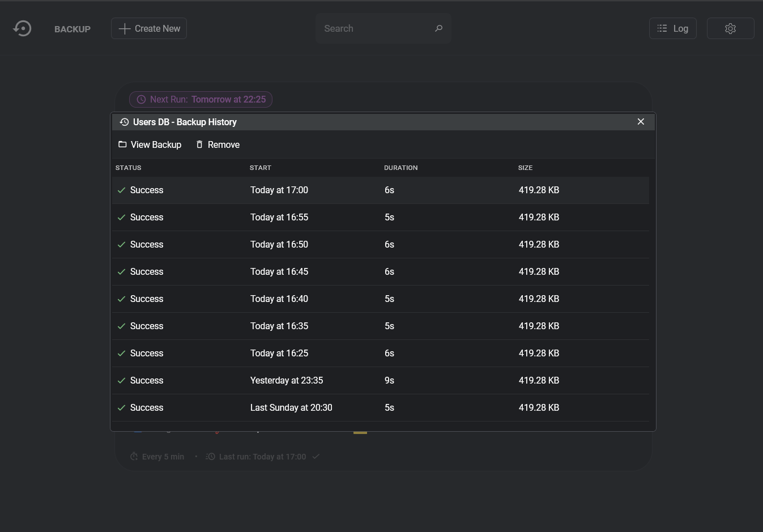763x532 pixels.
Task: Click the 9s duration cell
Action: 389,381
